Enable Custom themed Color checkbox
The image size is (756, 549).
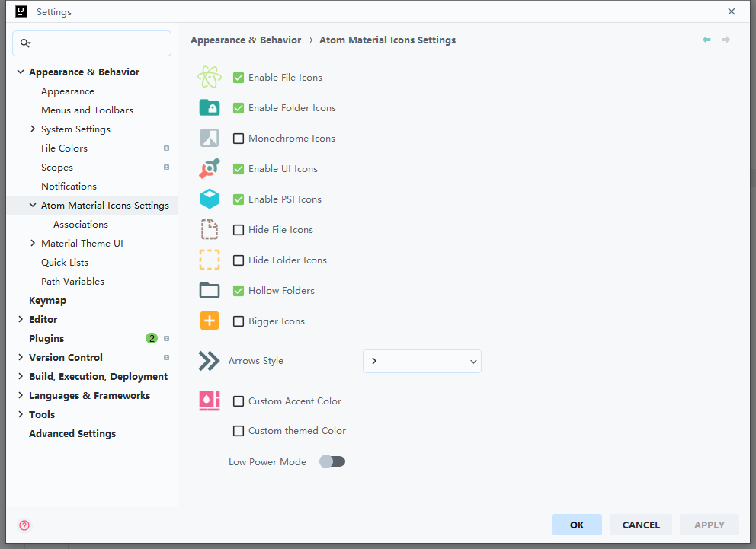239,431
